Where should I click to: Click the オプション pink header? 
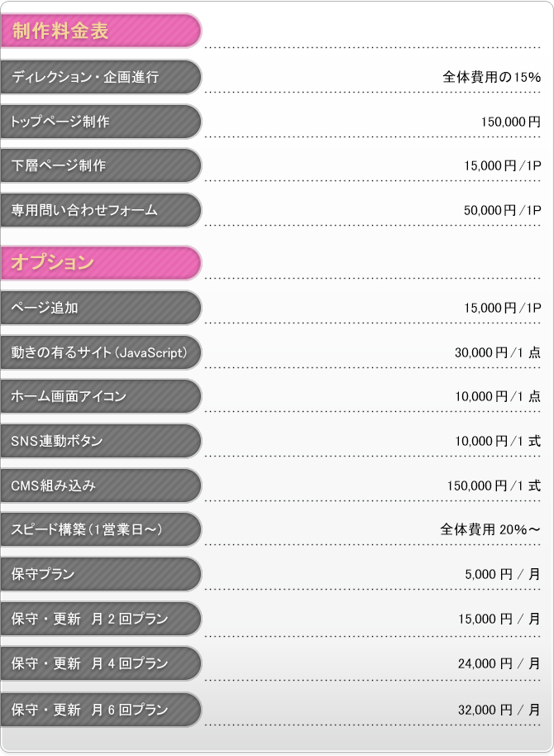100,263
